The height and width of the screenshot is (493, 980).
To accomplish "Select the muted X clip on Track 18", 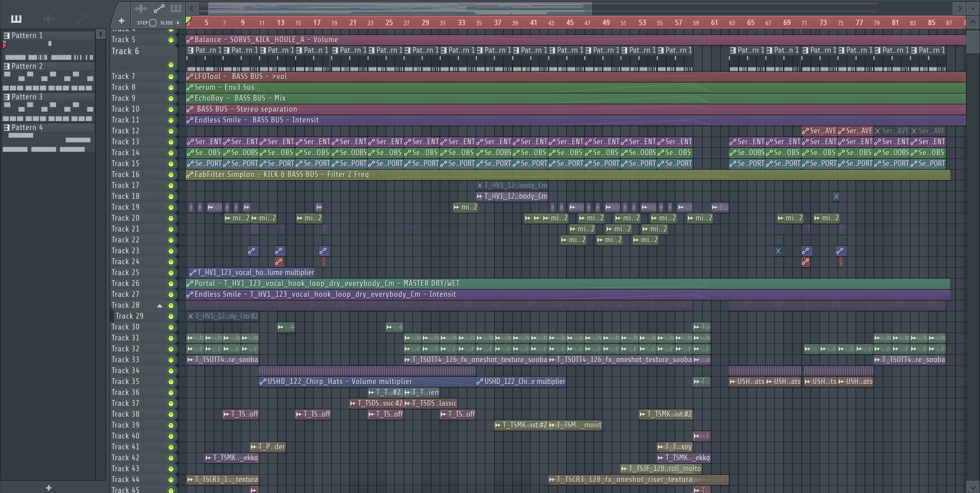I will (x=836, y=196).
